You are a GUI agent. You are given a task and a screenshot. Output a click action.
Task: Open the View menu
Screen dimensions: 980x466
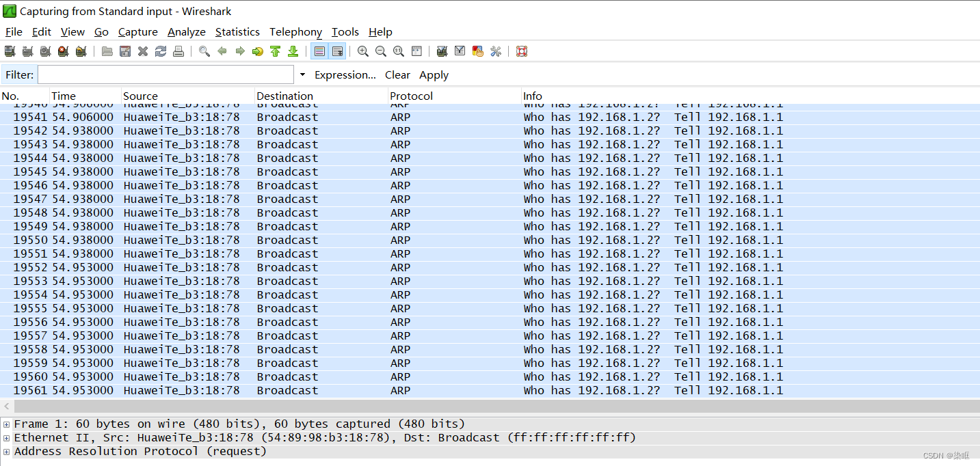coord(72,31)
